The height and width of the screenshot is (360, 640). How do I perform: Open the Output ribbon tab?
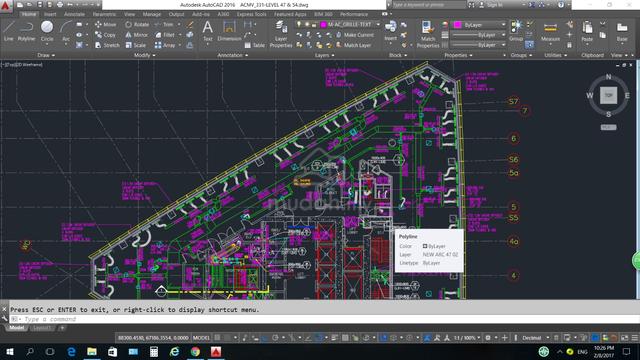point(176,14)
